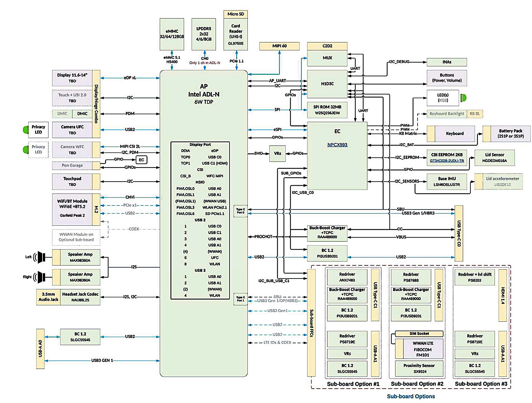This screenshot has height=403, width=532.
Task: Select the Type C Port 1 box
Action: pos(241,299)
